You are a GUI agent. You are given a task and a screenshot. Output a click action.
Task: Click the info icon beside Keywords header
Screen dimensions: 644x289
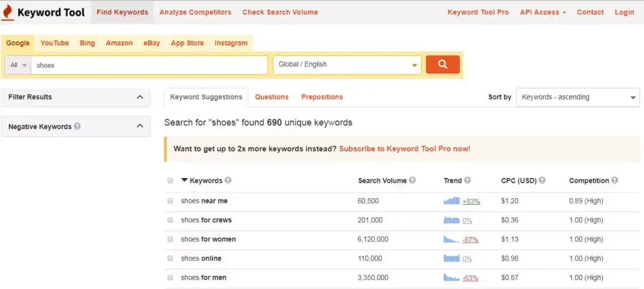tap(228, 180)
